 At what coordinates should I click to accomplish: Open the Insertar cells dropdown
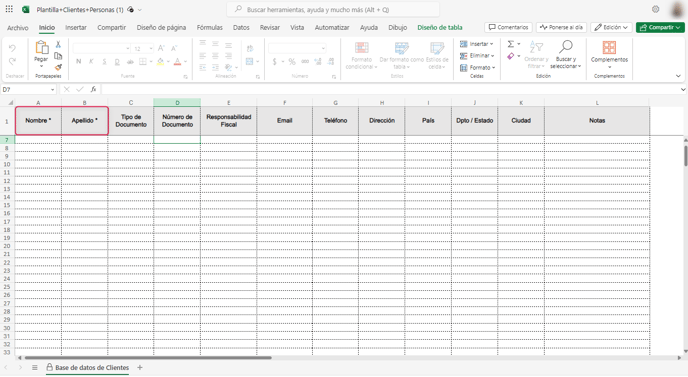[477, 44]
